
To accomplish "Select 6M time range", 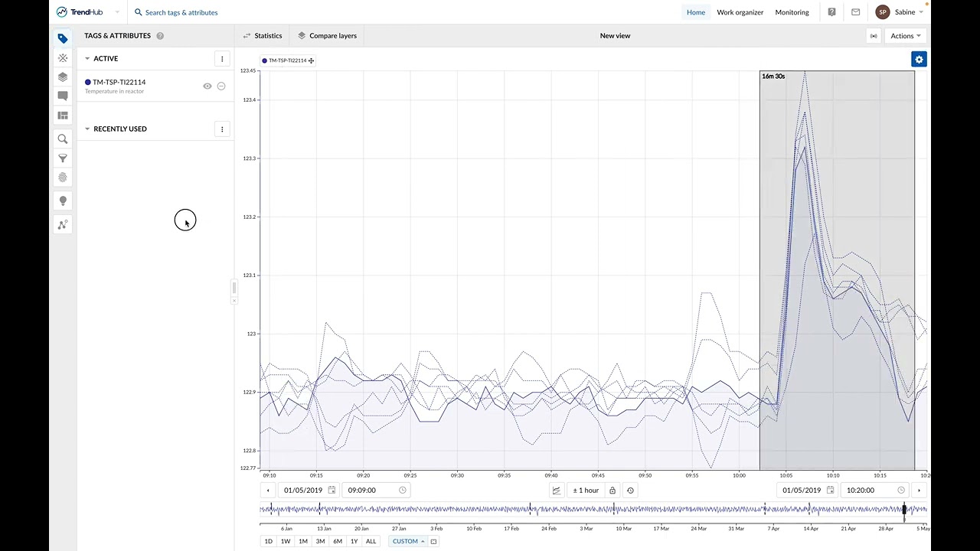I will click(338, 541).
